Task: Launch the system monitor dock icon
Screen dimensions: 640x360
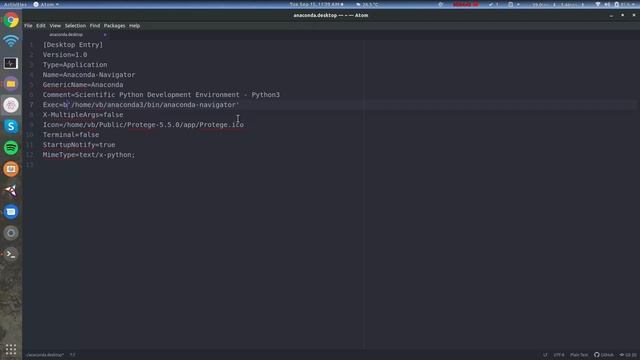Action: coord(11,63)
